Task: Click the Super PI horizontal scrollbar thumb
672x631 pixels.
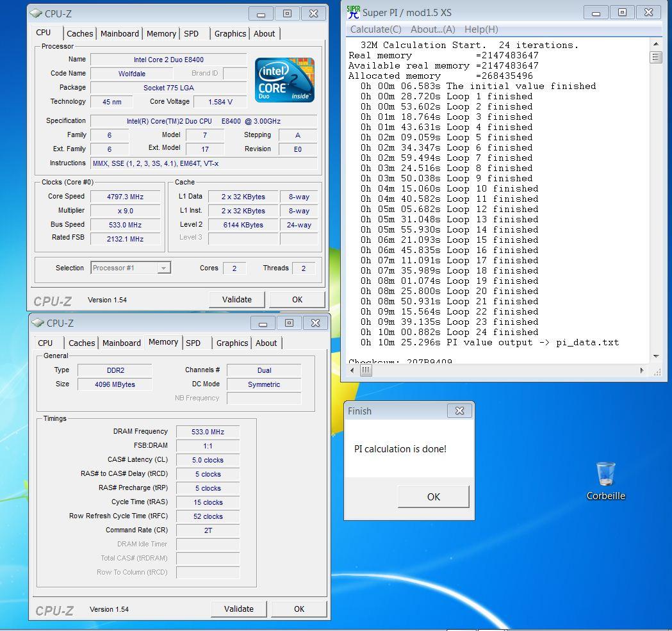Action: 366,370
